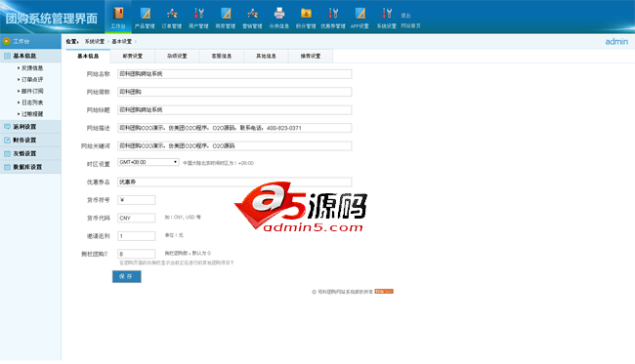Open 优惠券管理 coupon management icon

(x=333, y=14)
